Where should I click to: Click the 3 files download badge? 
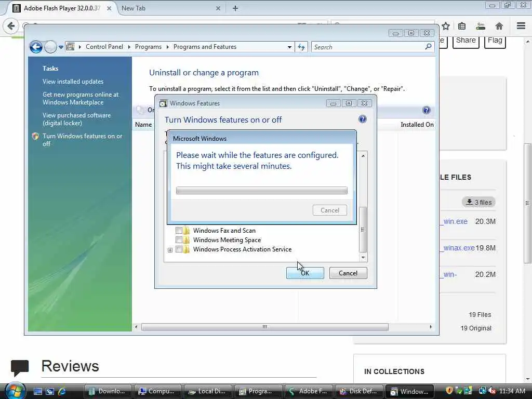click(478, 202)
